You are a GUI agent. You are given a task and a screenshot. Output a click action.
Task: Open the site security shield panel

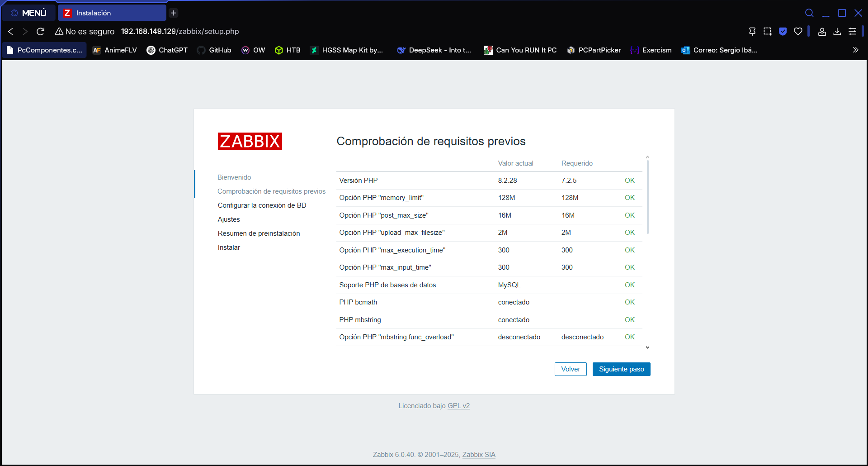(x=783, y=31)
